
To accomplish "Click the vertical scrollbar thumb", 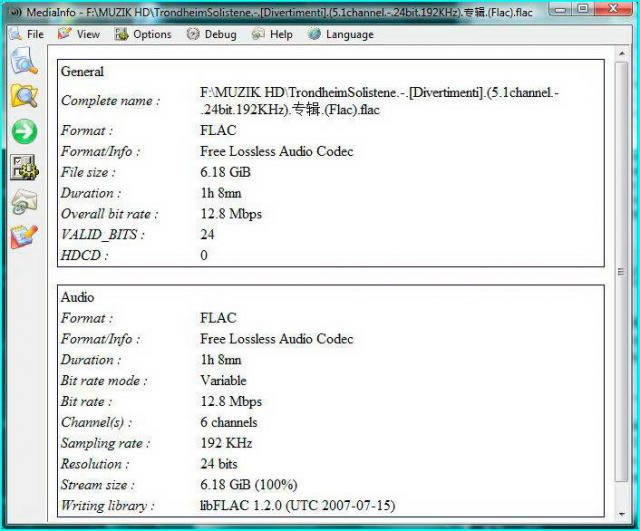I will pos(622,271).
